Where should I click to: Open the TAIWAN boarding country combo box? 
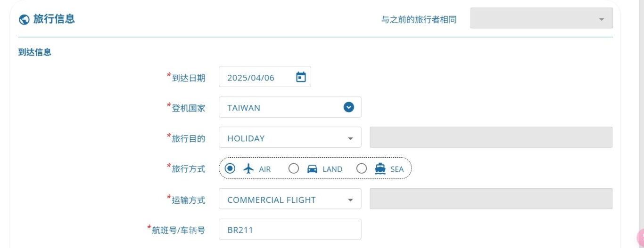pyautogui.click(x=290, y=107)
